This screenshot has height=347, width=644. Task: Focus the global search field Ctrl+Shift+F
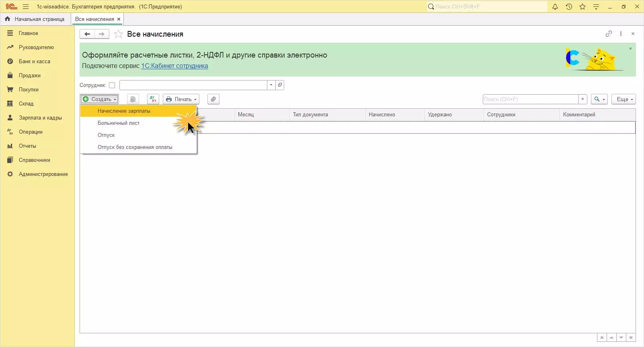(x=487, y=6)
